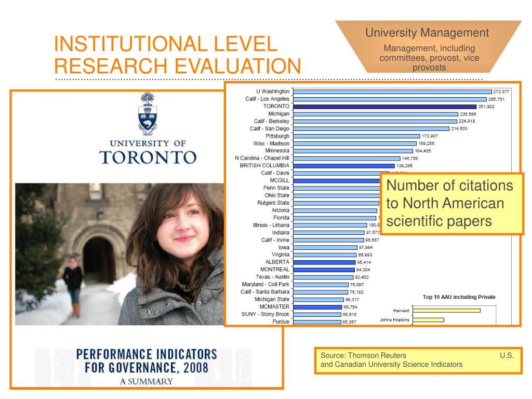Click the value 139,266
Image resolution: width=532 pixels, height=399 pixels.
click(x=404, y=166)
